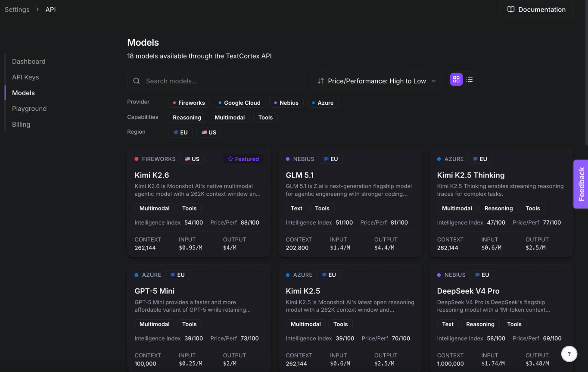Open the GLM 5.1 model card title
The image size is (588, 372).
coord(300,175)
